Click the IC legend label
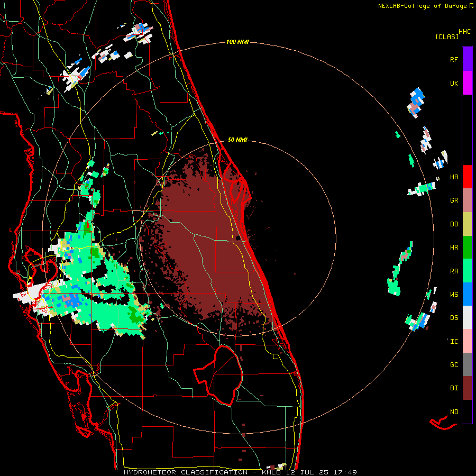 (454, 342)
